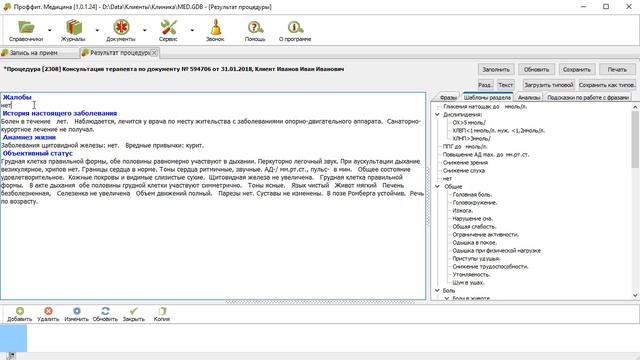Click the Закрыть green checkmark icon
This screenshot has width=640, height=360.
[133, 311]
